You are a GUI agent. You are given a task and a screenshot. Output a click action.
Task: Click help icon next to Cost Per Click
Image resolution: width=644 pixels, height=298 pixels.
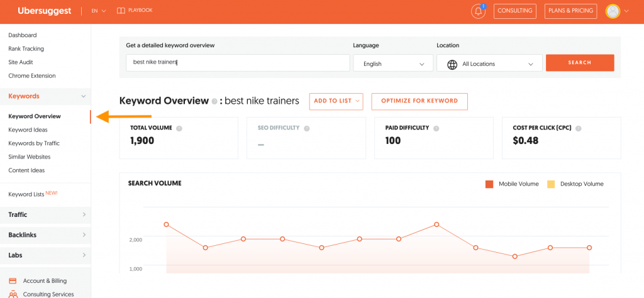(x=579, y=128)
